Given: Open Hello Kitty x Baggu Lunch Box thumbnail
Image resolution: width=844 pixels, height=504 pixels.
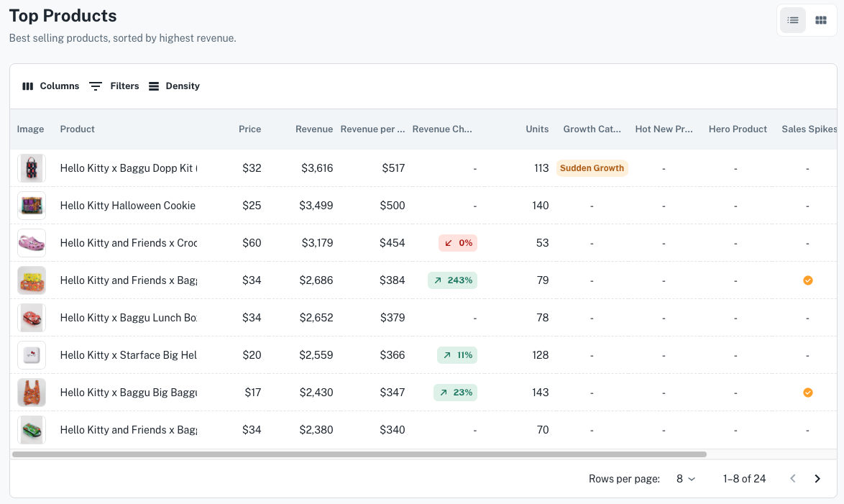Looking at the screenshot, I should pos(31,318).
